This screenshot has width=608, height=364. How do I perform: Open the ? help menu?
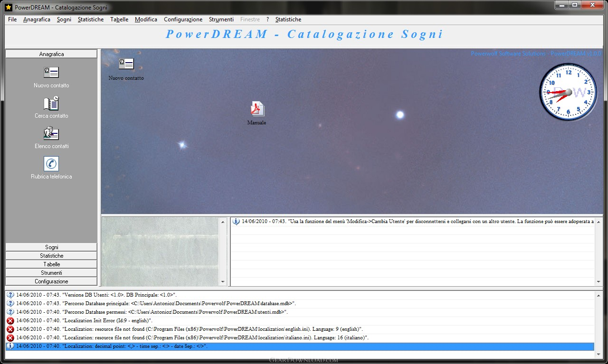tap(267, 19)
